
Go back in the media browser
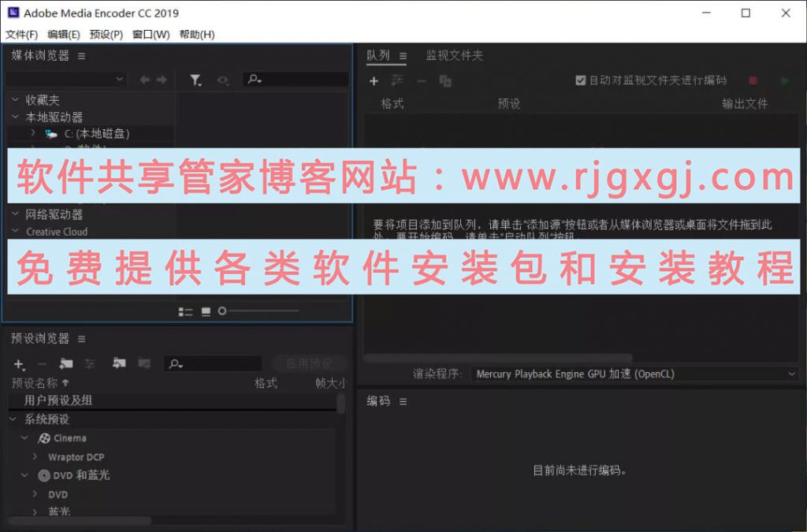tap(145, 80)
